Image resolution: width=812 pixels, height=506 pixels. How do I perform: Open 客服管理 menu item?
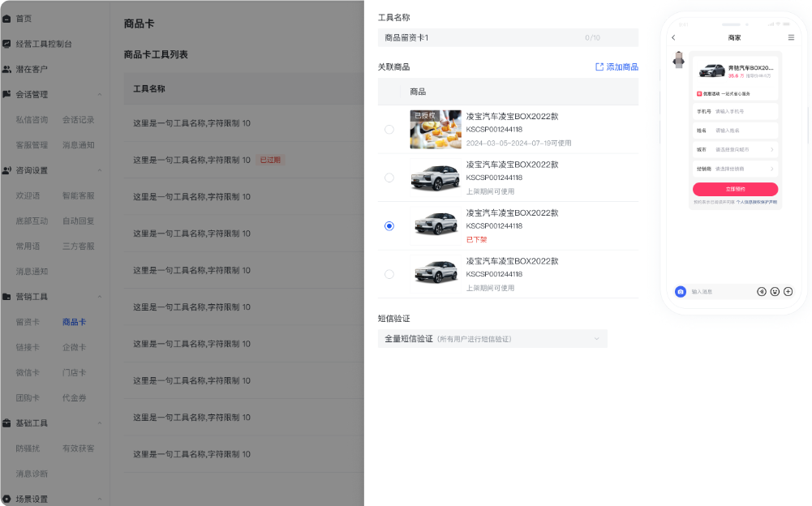point(32,145)
